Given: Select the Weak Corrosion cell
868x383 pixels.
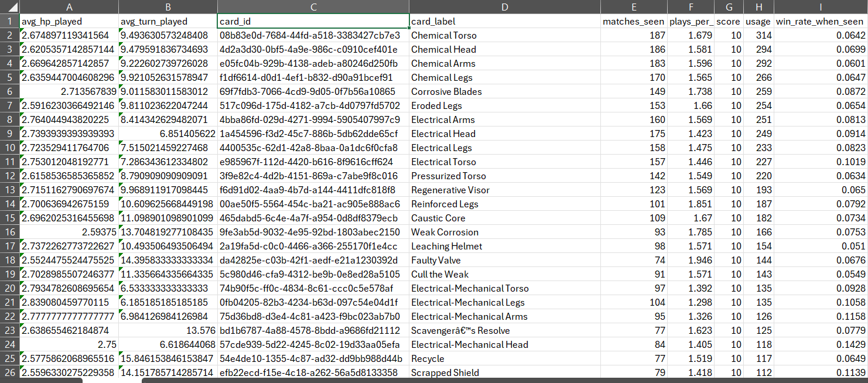Looking at the screenshot, I should [505, 232].
